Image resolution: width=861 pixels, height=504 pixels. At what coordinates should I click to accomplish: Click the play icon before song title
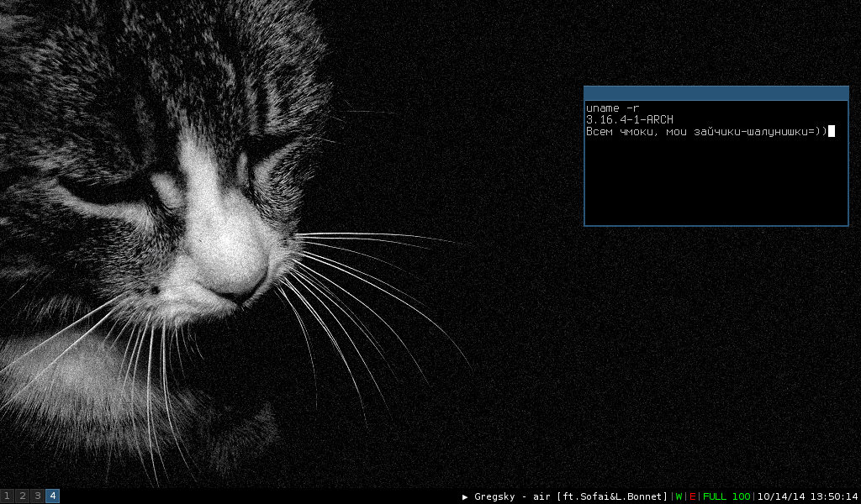(x=465, y=497)
